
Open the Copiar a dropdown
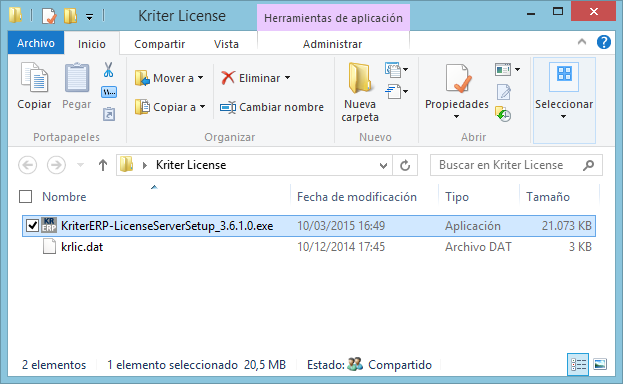[x=202, y=107]
